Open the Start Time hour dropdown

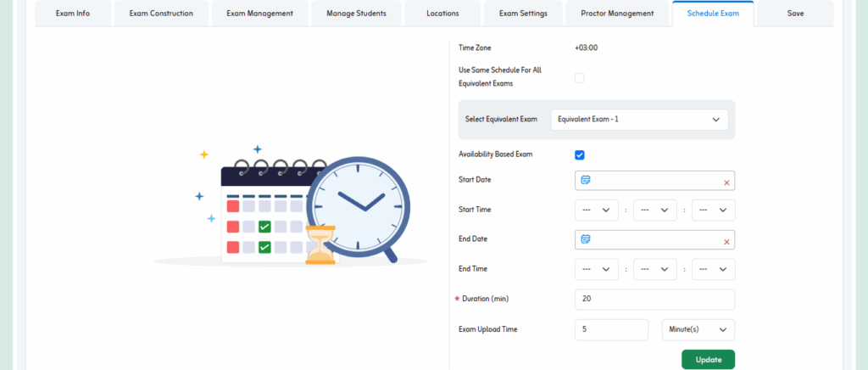tap(596, 210)
